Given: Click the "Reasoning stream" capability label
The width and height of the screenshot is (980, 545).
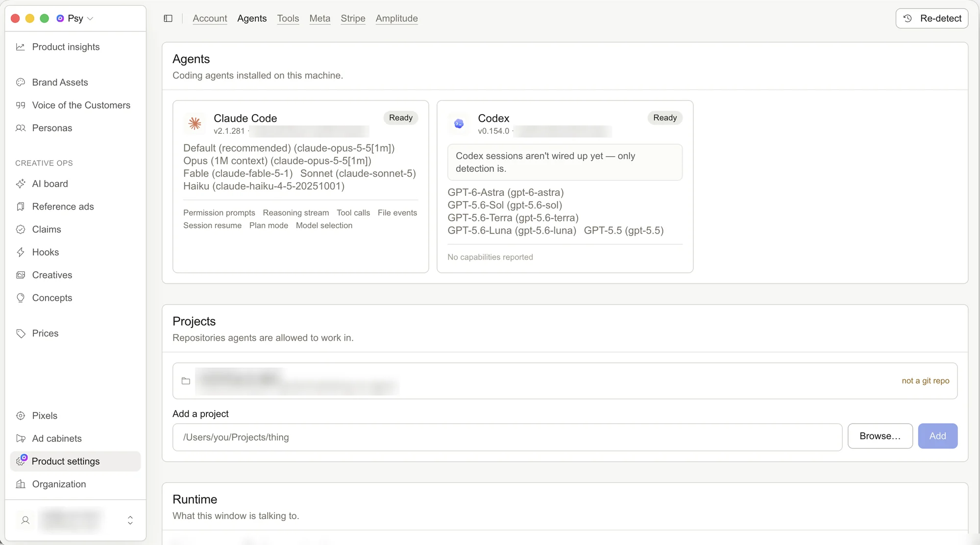Looking at the screenshot, I should pos(296,213).
